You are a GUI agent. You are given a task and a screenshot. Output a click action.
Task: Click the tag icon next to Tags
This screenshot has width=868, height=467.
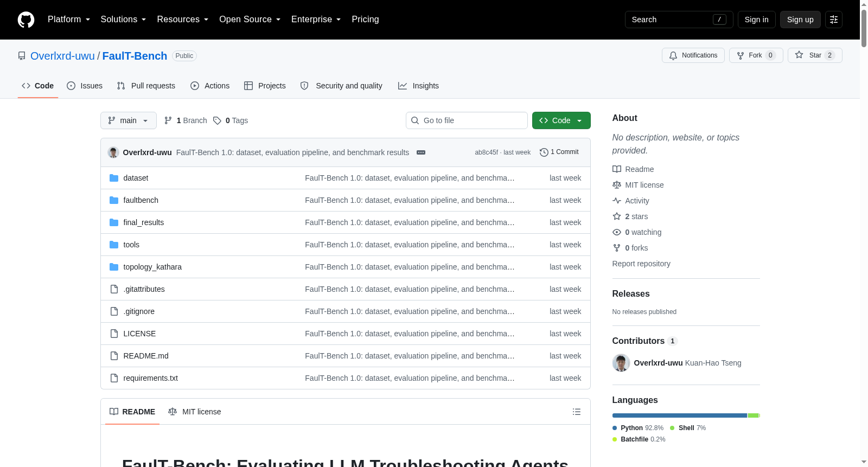click(x=217, y=120)
